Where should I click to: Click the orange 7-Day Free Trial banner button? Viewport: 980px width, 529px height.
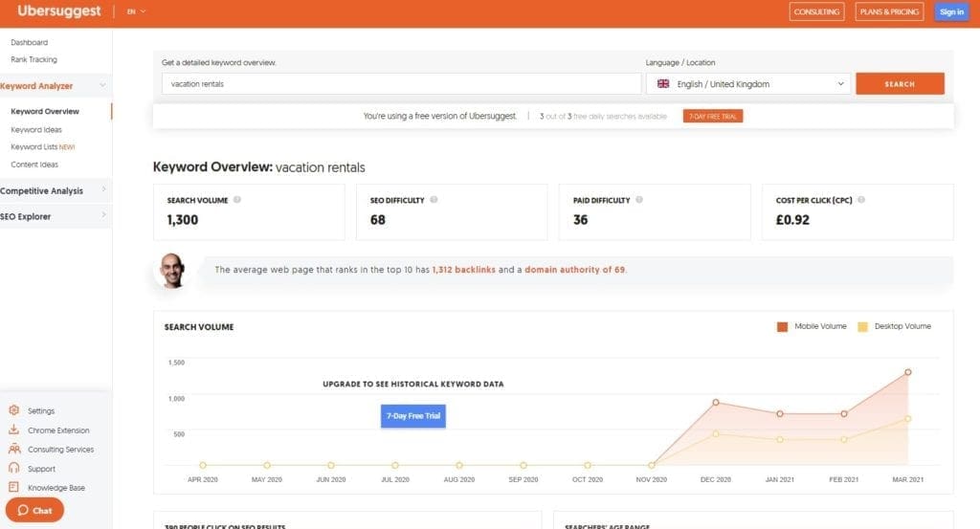(x=712, y=116)
